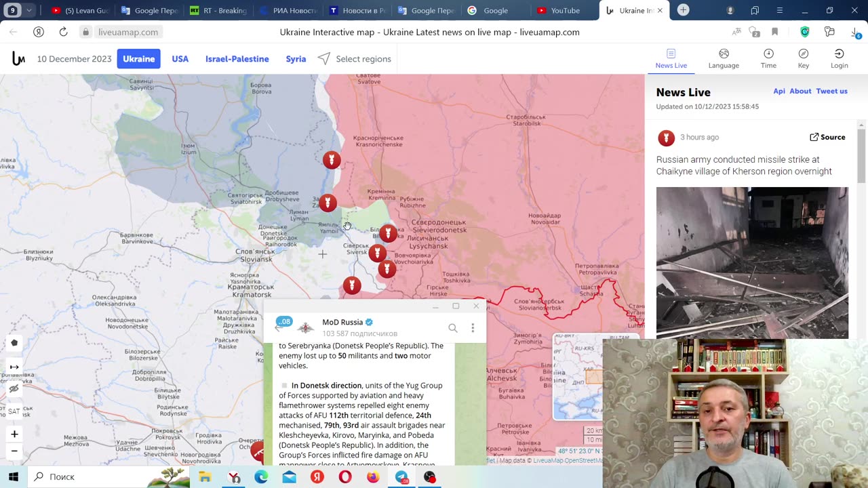Click the missile marker above Telegram window

[x=351, y=285]
